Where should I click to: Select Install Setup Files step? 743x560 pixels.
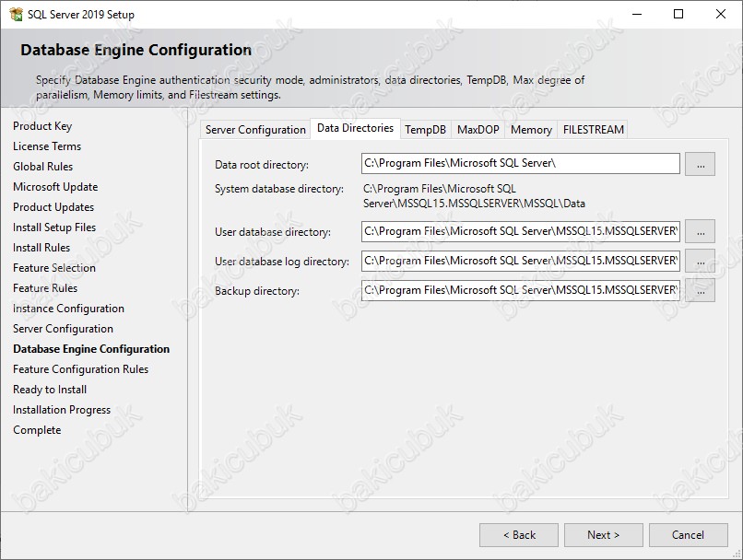[54, 227]
